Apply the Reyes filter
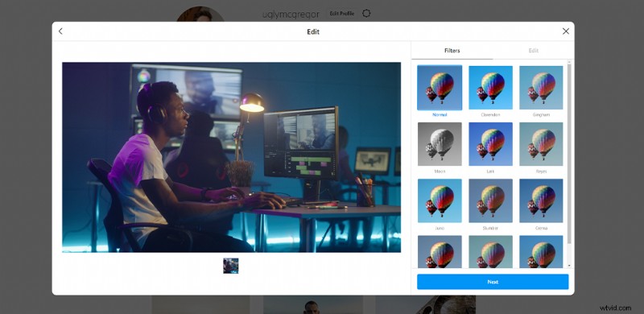 tap(541, 144)
